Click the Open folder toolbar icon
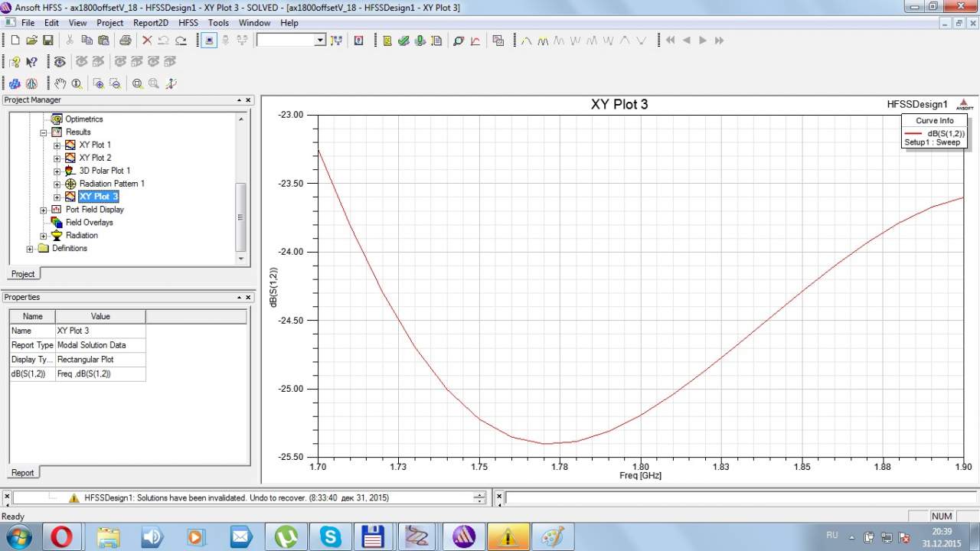Screen dimensions: 980x551 point(31,41)
